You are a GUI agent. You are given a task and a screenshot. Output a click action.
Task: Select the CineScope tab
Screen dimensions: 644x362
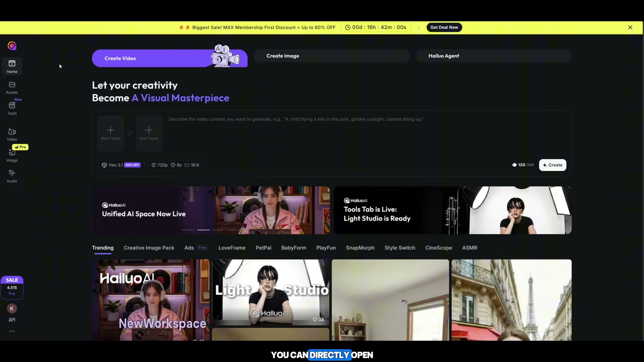click(x=439, y=248)
